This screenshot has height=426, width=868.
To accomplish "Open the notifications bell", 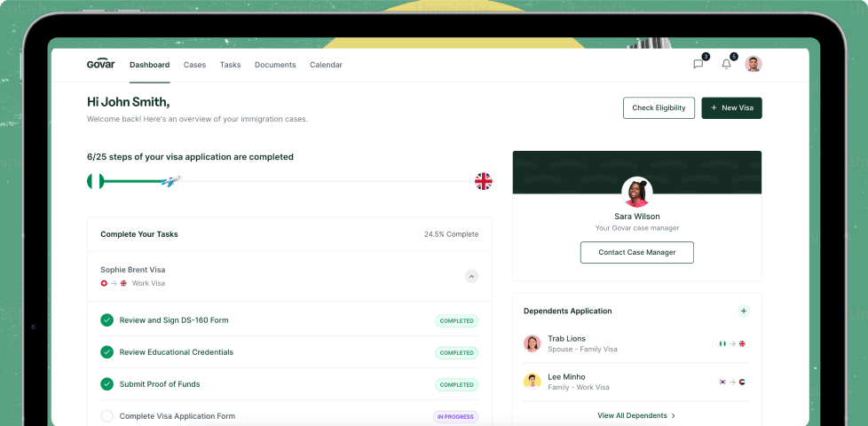I will [726, 64].
